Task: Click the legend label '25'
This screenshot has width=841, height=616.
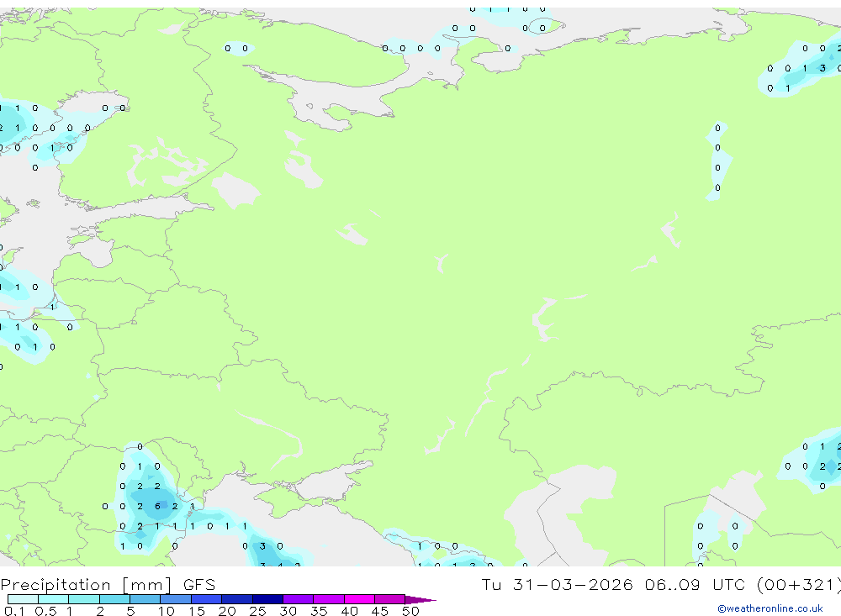Action: 258,611
